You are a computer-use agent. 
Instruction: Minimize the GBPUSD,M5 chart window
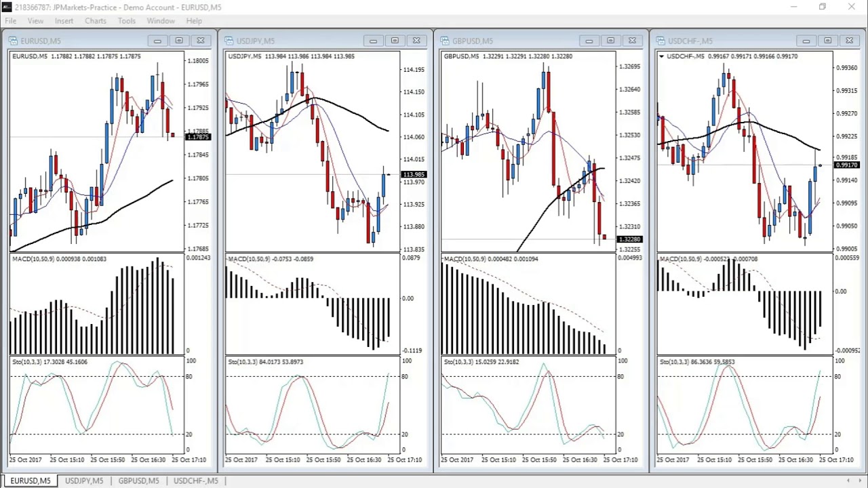pyautogui.click(x=589, y=41)
